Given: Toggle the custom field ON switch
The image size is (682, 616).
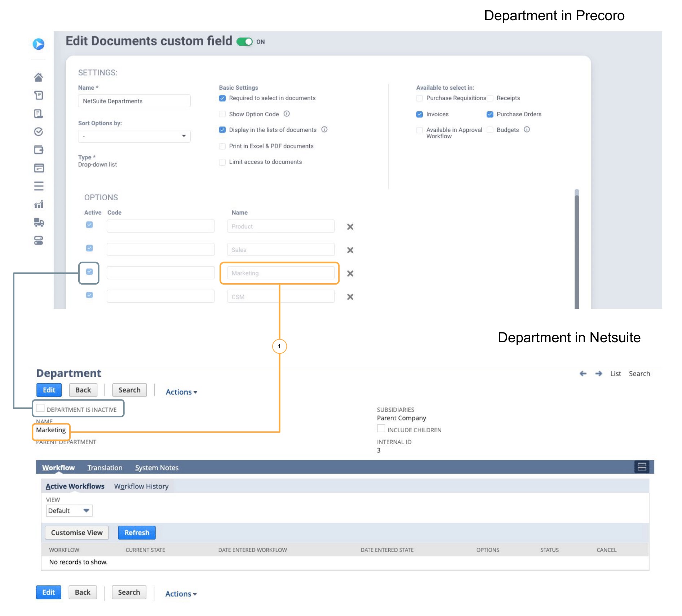Looking at the screenshot, I should tap(245, 42).
